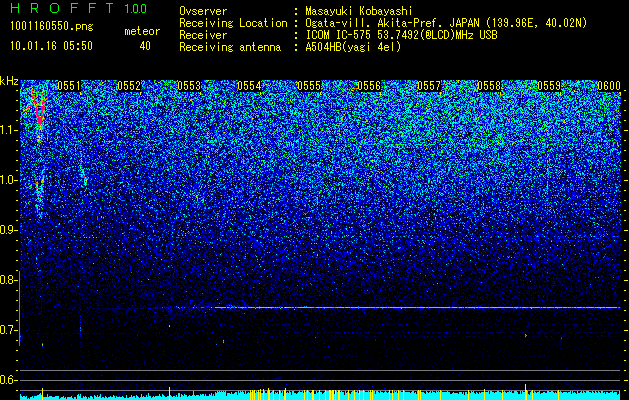Select the meteor count value 40
This screenshot has width=629, height=400.
coord(145,46)
